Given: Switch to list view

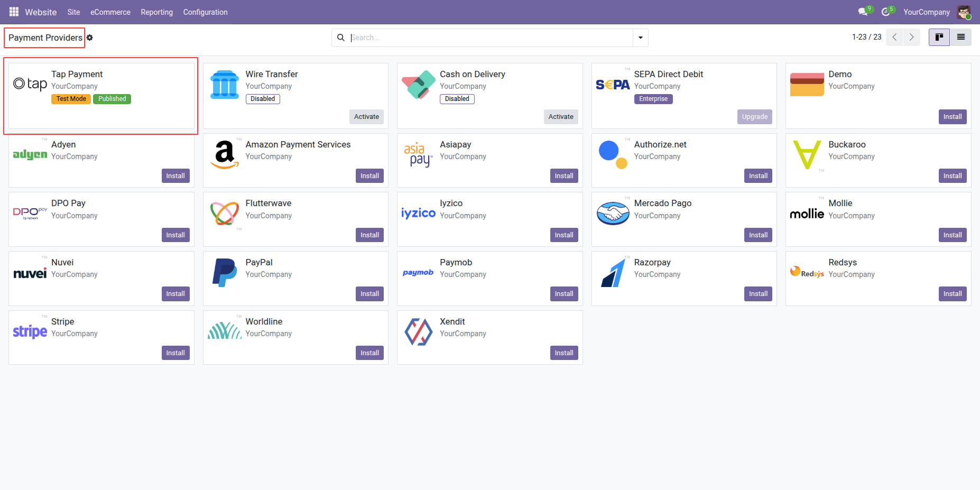Looking at the screenshot, I should (x=961, y=37).
